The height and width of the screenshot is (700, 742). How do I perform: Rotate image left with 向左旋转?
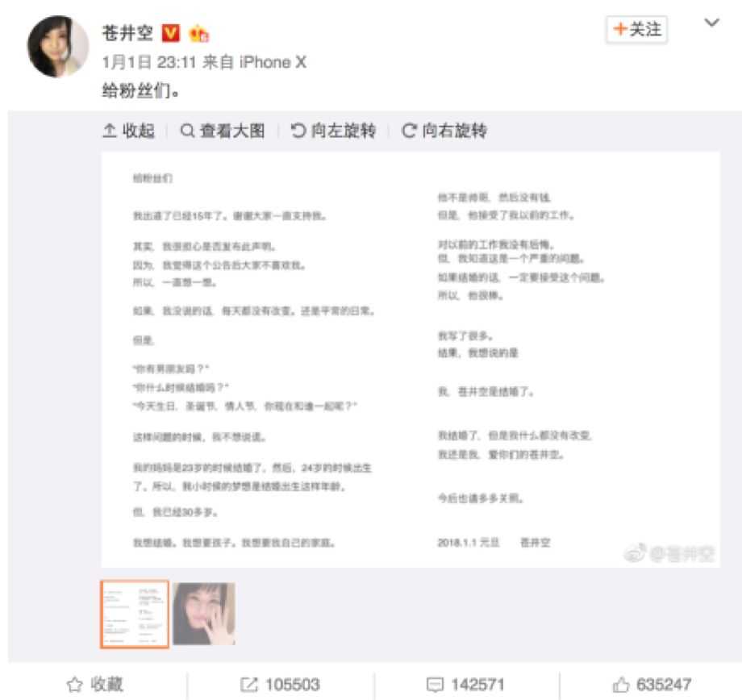[x=333, y=130]
